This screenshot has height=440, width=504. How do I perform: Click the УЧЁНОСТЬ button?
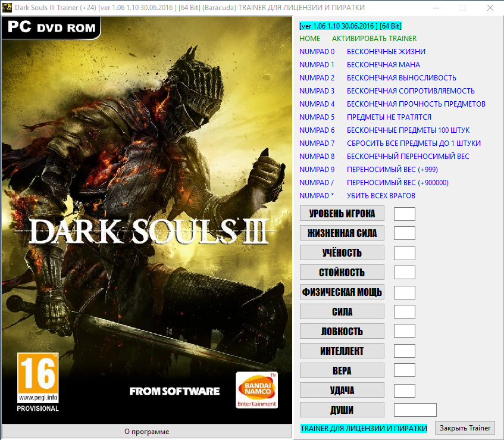coord(342,253)
